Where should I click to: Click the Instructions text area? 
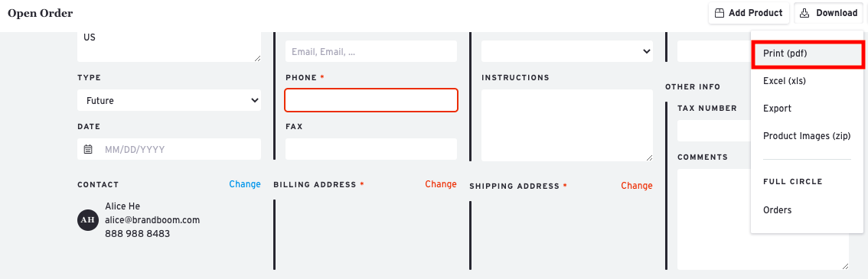(567, 125)
